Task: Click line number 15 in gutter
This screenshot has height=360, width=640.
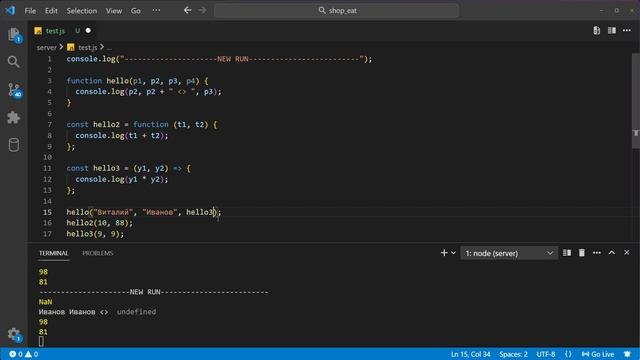Action: pos(47,212)
